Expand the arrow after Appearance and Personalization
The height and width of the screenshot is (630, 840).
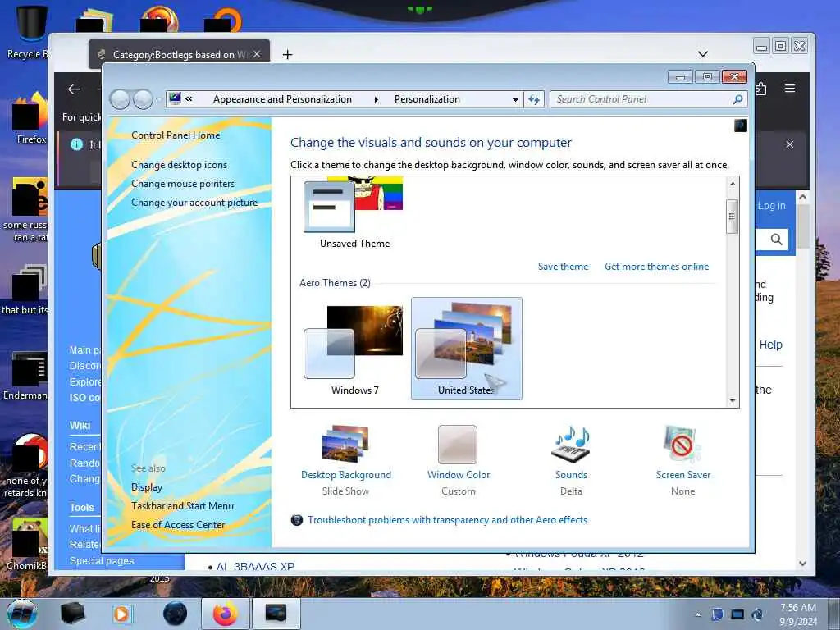[376, 99]
